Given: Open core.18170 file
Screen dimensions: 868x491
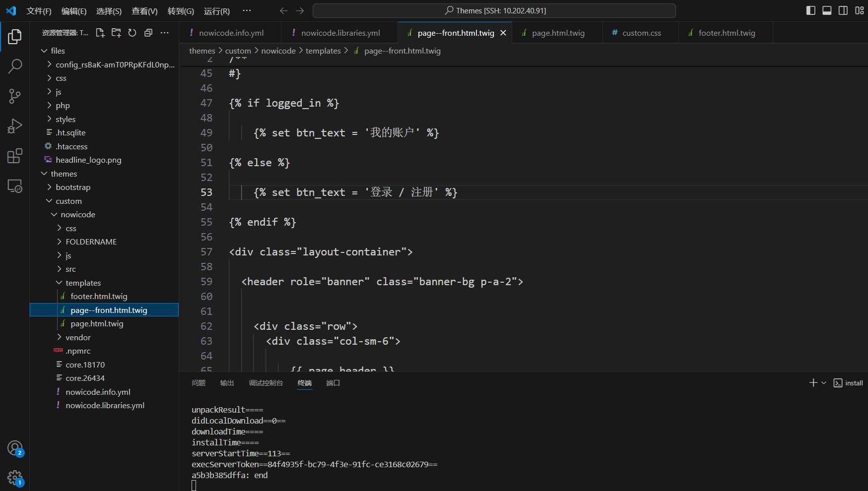Looking at the screenshot, I should (104, 365).
